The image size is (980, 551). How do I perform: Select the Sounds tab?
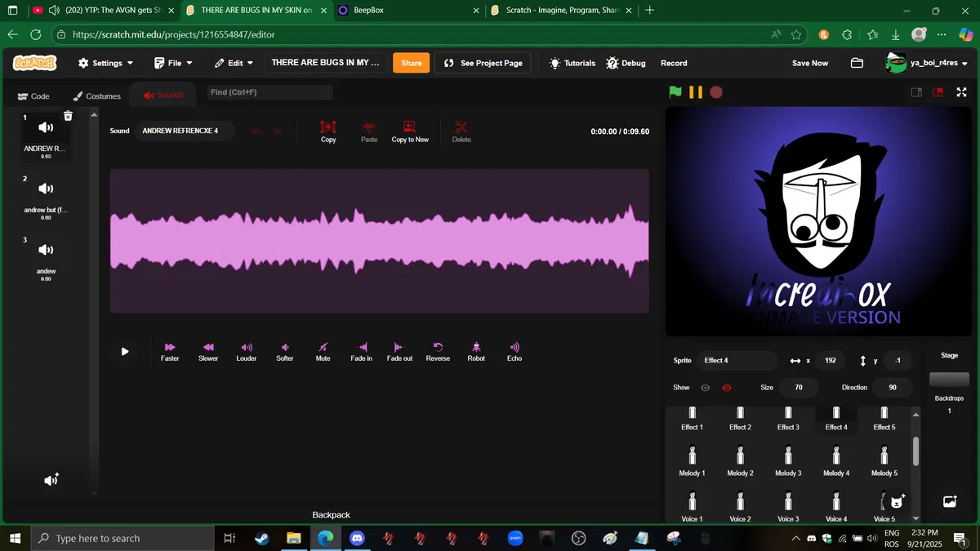pos(163,95)
